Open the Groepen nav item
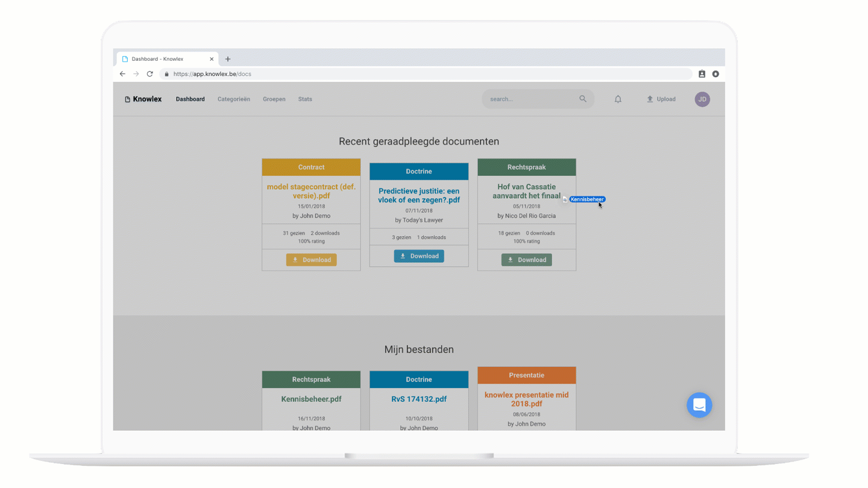The width and height of the screenshot is (868, 488). (x=274, y=99)
